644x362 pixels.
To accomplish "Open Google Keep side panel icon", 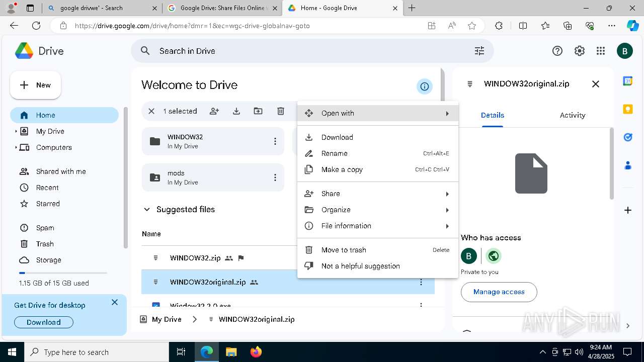I will coord(628,109).
